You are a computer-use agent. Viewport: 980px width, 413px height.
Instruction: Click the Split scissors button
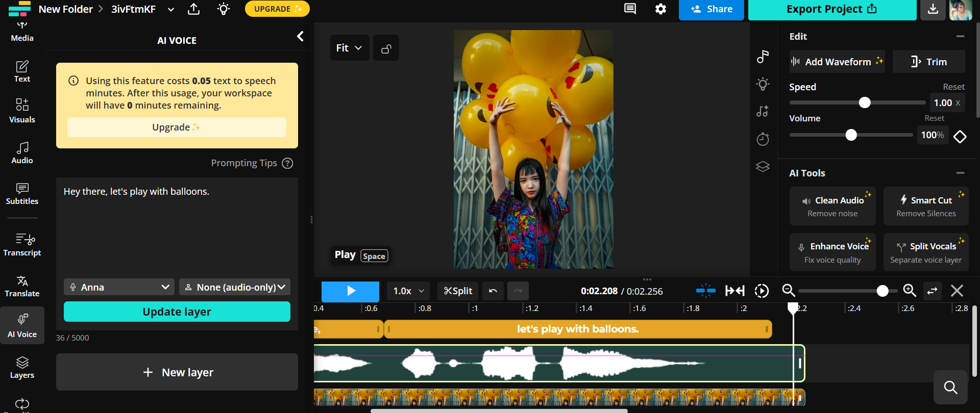458,291
